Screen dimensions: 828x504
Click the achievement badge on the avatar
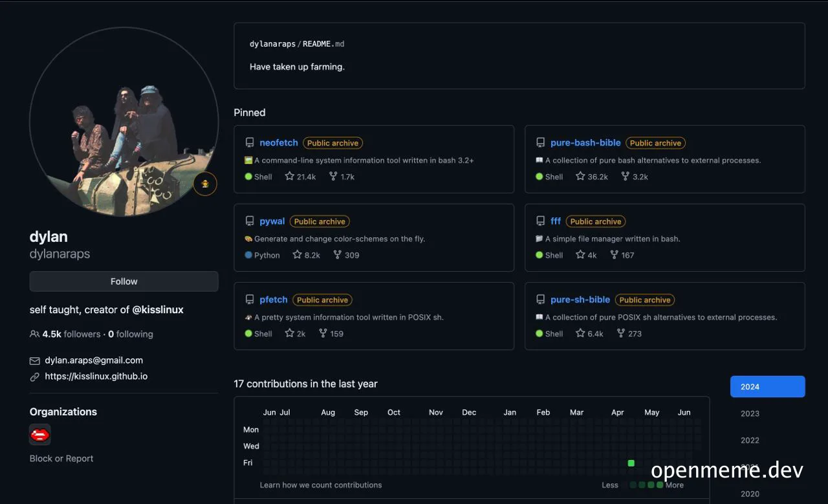pos(205,184)
